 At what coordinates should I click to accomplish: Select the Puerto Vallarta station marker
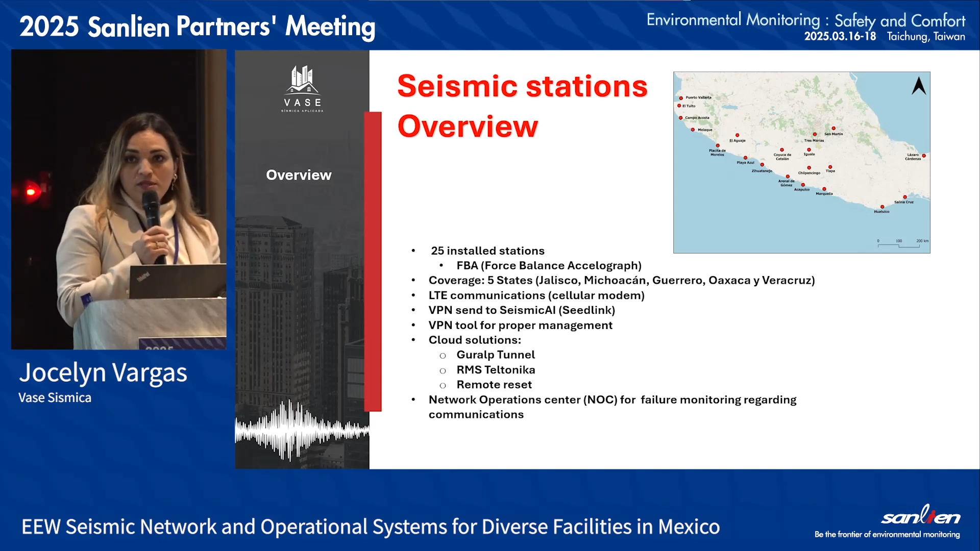click(x=681, y=98)
